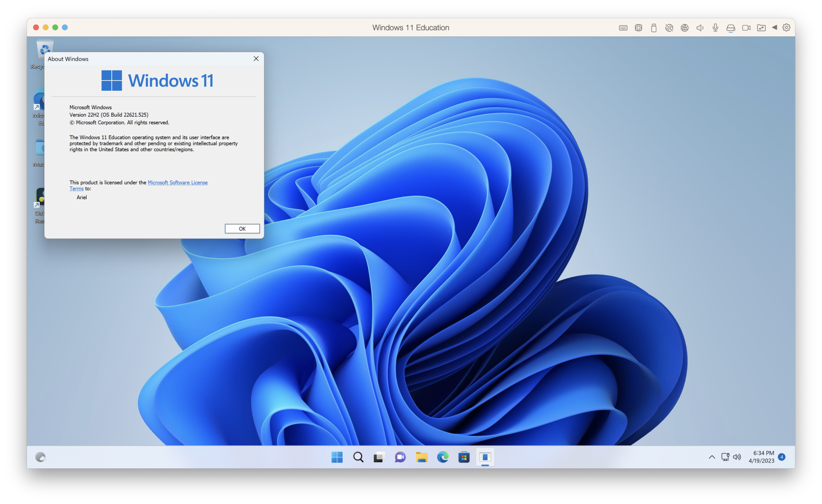Toggle the camera icon in title bar
The image size is (822, 504).
click(746, 28)
